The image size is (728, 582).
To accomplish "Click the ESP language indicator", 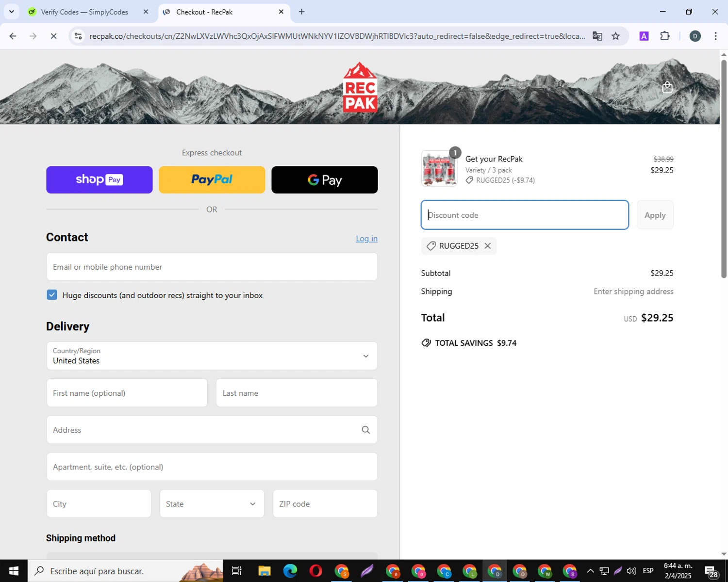I will pyautogui.click(x=648, y=571).
